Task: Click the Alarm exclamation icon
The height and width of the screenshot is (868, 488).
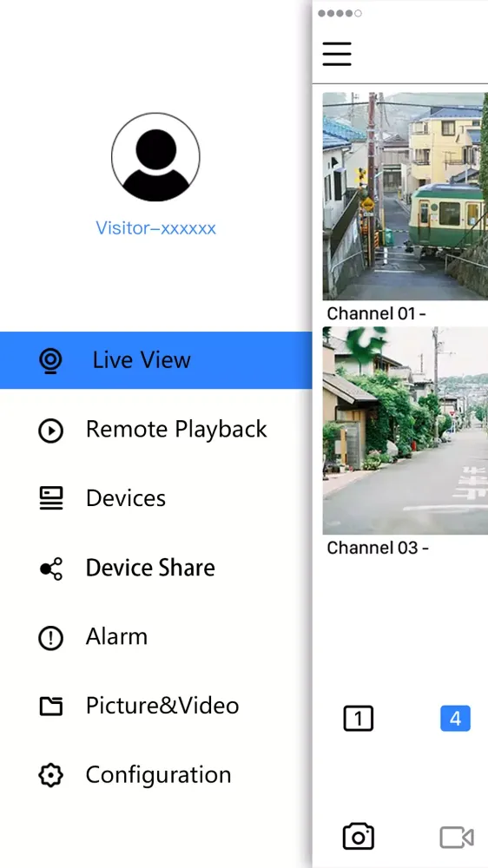Action: [50, 638]
